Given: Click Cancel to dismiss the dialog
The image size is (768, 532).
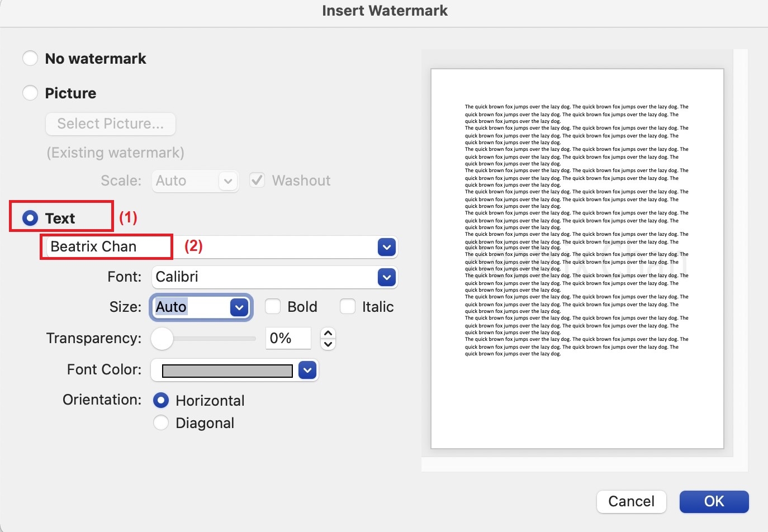Looking at the screenshot, I should [x=631, y=501].
